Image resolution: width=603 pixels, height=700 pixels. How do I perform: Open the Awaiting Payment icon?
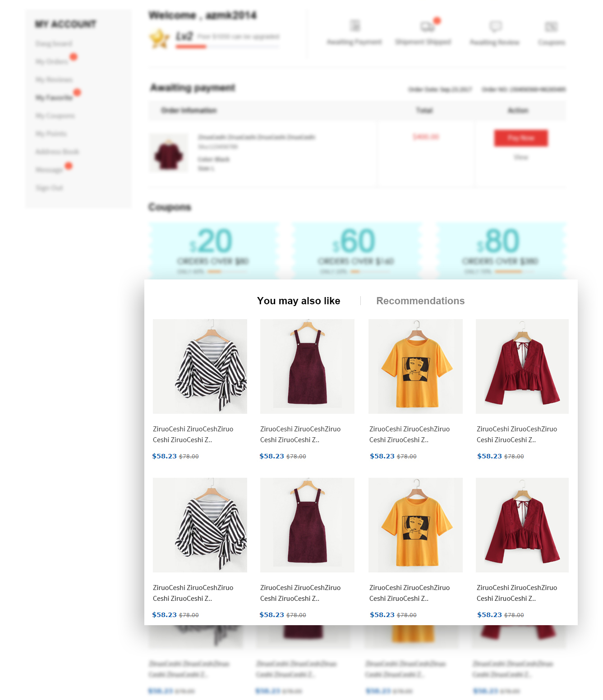(x=355, y=26)
